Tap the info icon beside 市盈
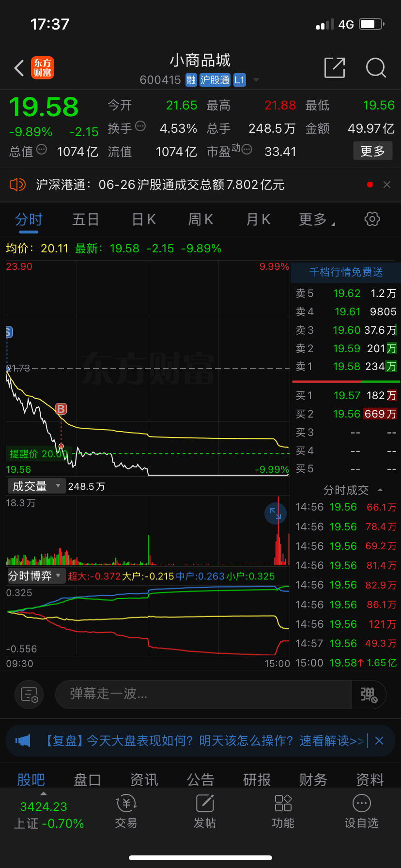The width and height of the screenshot is (401, 868). (x=247, y=149)
